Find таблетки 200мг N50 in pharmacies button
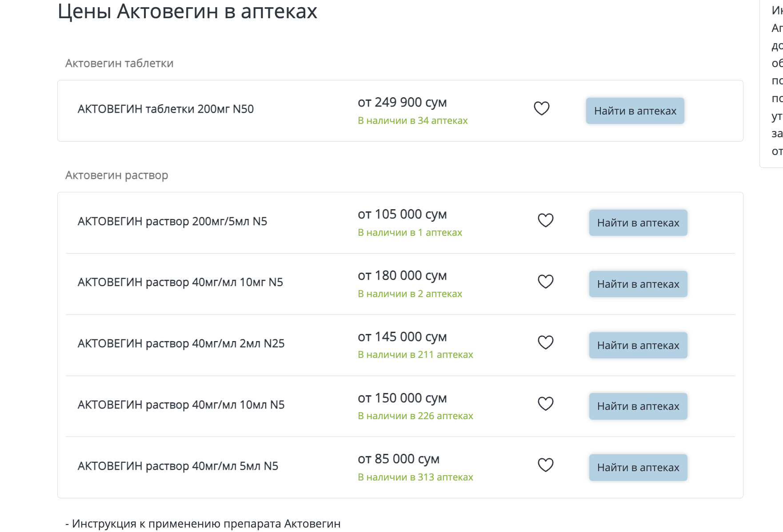Viewport: 783px width, 532px height. 635,111
